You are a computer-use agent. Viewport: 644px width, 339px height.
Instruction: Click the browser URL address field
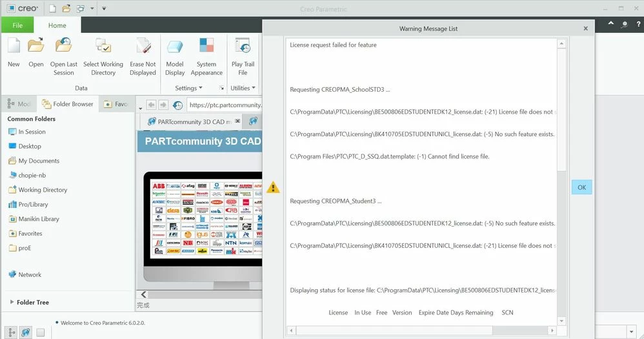[x=225, y=105]
